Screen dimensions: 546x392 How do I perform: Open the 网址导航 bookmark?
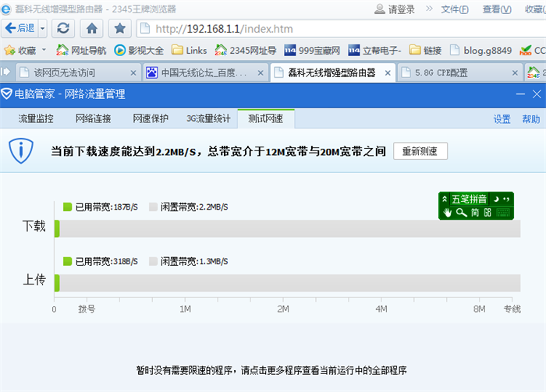(x=81, y=51)
